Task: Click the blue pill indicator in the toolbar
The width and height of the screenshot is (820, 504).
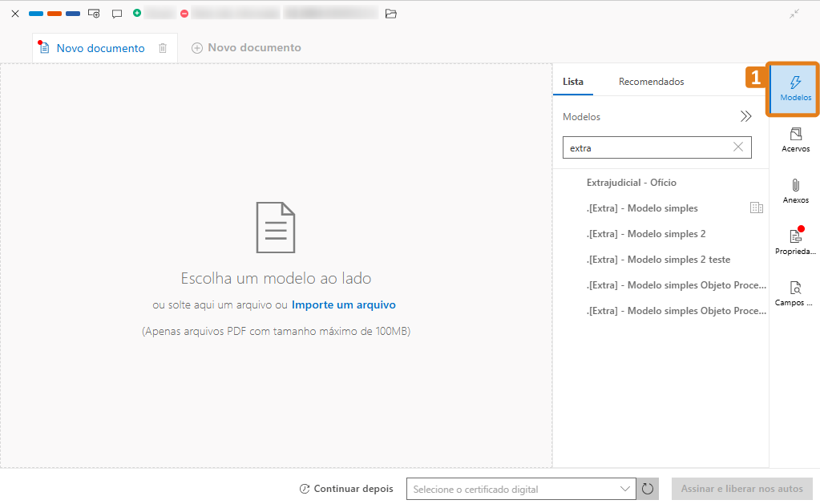Action: point(35,13)
